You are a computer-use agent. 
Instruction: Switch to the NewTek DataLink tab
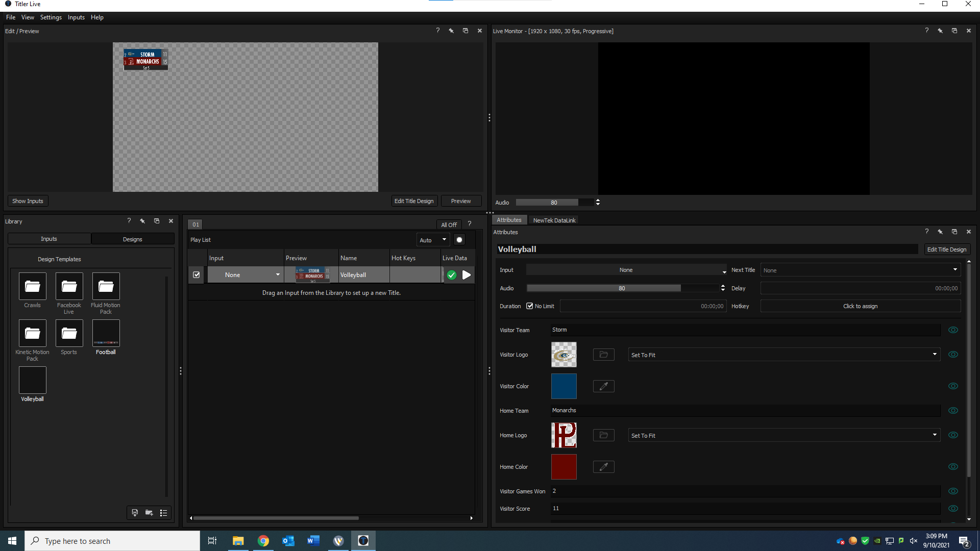coord(554,220)
